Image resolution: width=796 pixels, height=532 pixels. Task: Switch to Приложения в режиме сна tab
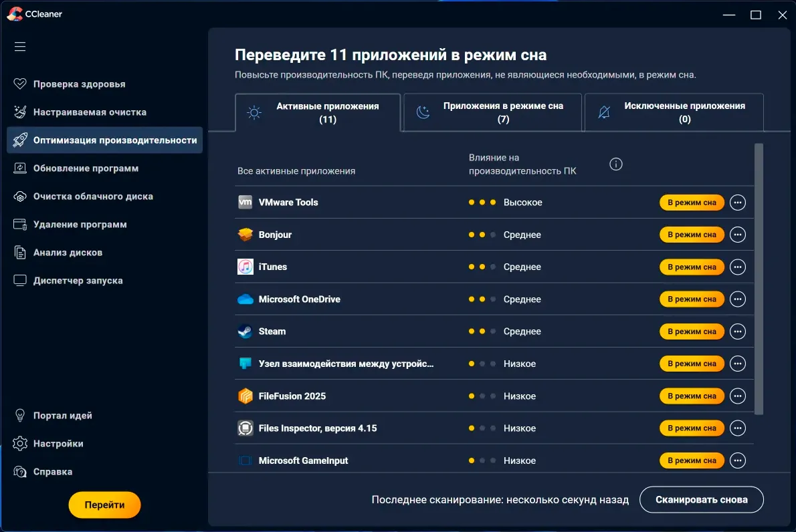(492, 112)
